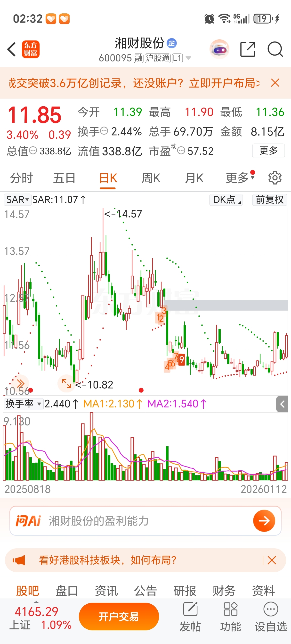Select the 盘口 tab
Screen dimensions: 291x644
coord(67,591)
